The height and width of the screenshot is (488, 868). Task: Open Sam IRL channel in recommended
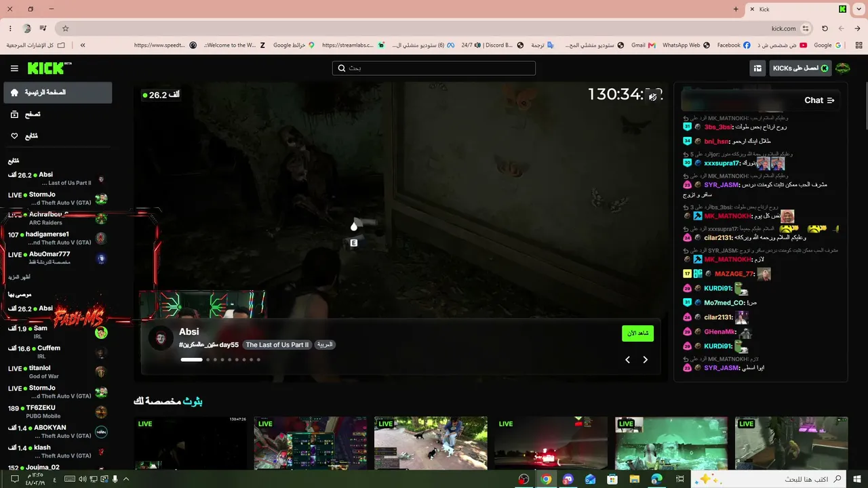click(x=58, y=332)
